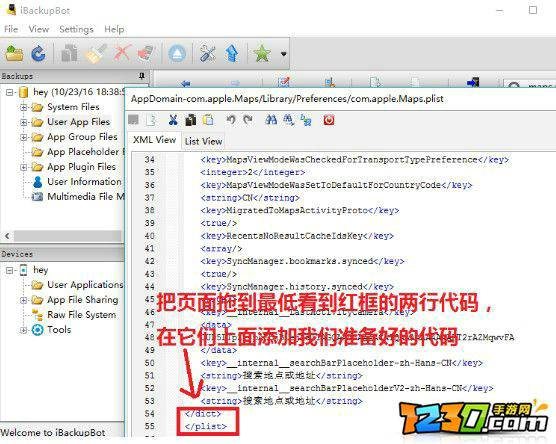Switch to the List View tab
556x444 pixels.
(204, 141)
